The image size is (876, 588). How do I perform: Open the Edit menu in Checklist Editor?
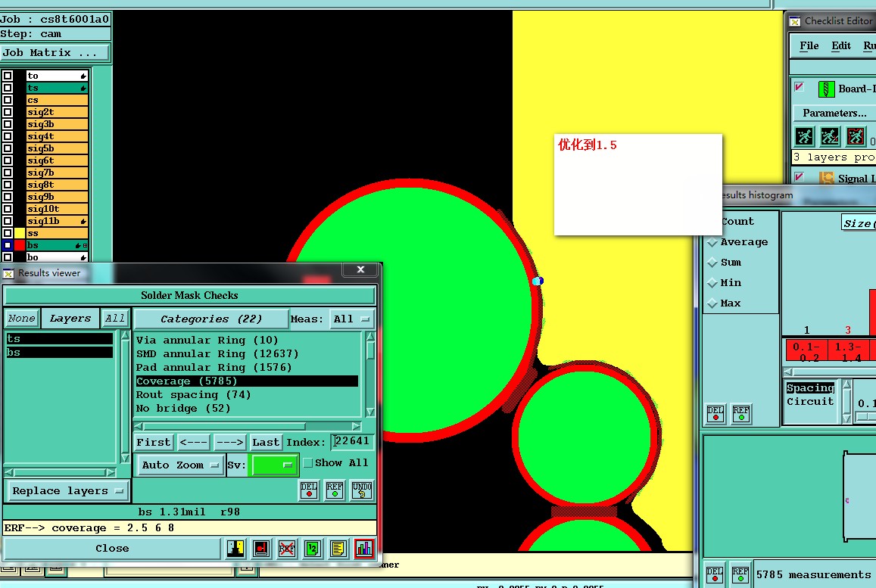(x=841, y=46)
